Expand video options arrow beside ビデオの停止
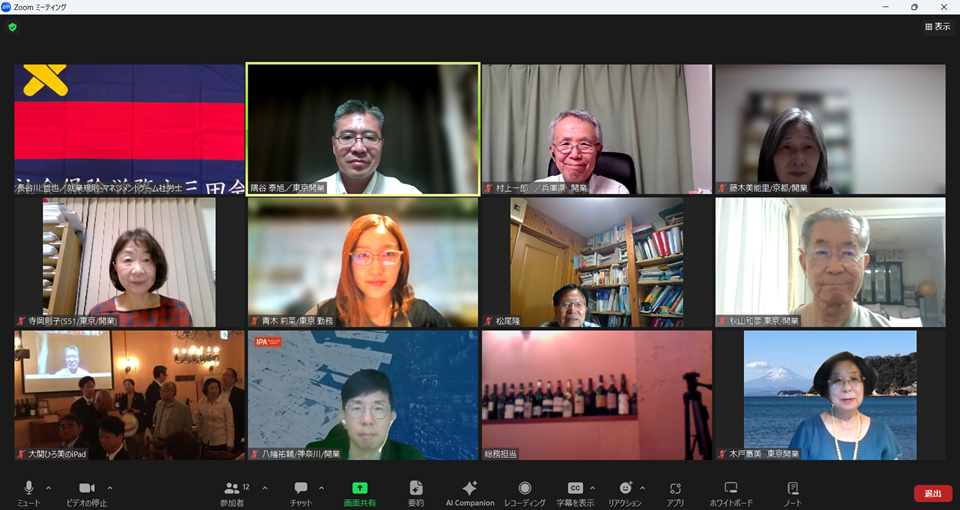 110,487
